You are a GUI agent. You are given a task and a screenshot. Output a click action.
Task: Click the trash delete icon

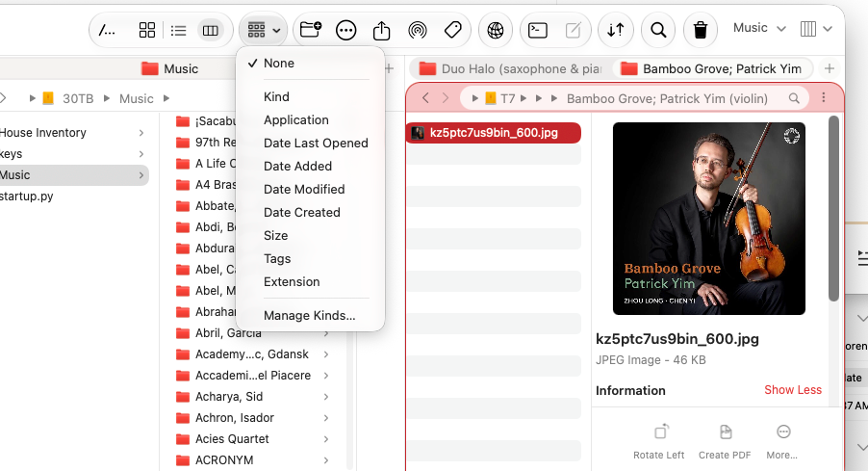point(701,30)
